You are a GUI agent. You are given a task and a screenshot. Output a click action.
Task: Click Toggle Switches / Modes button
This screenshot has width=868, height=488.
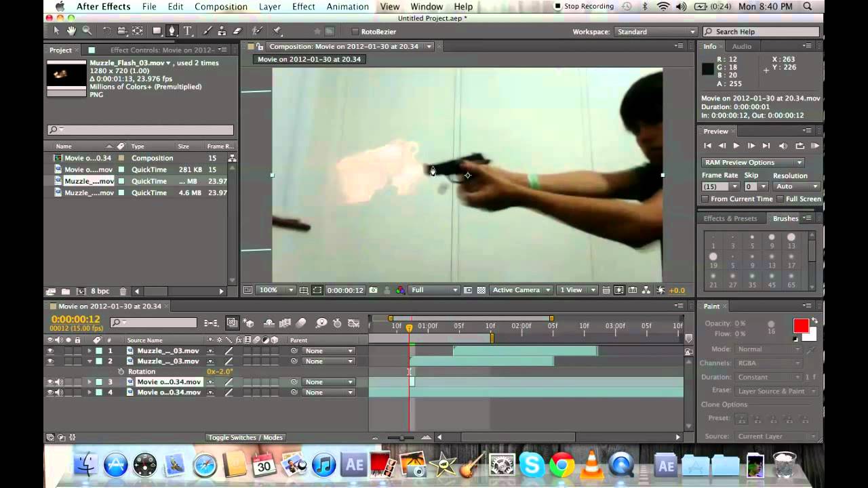tap(245, 438)
